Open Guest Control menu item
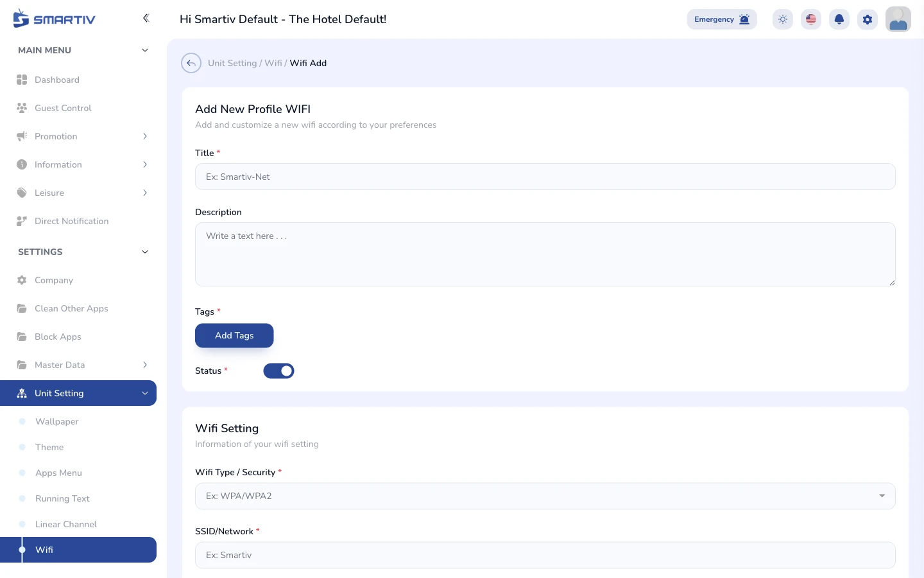Screen dimensions: 924x578 [78, 108]
